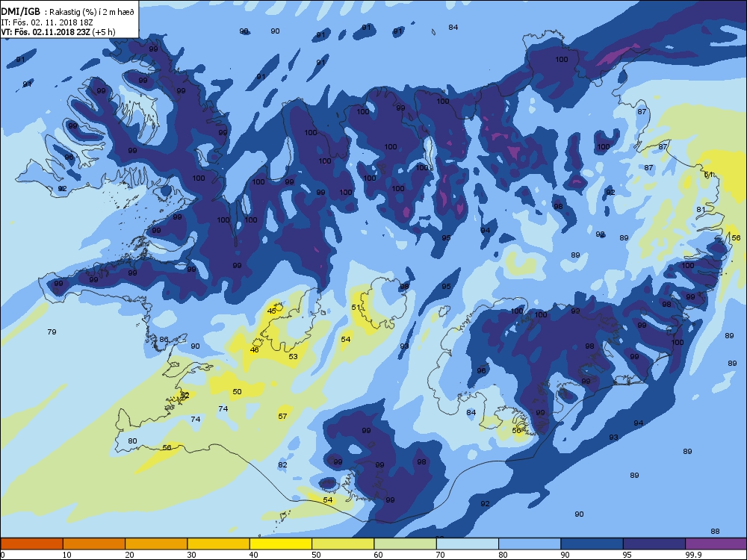Click the map value 81 on the east coast

pos(701,210)
